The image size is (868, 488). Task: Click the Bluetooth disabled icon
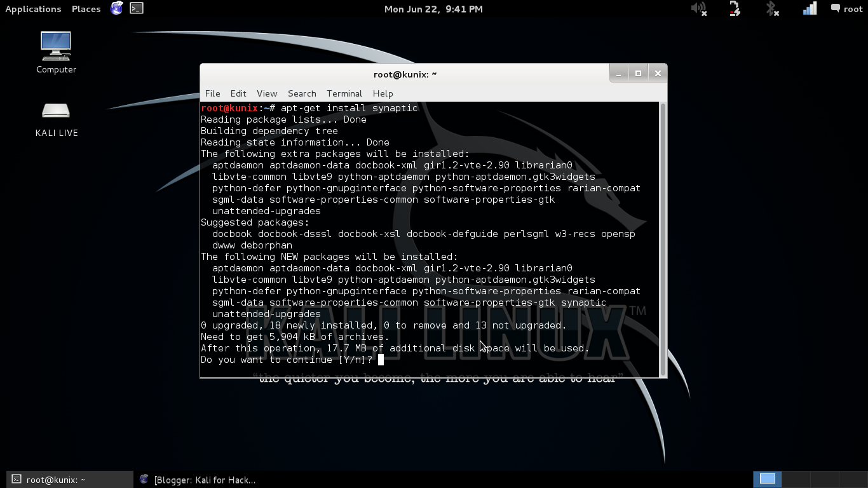pos(772,9)
